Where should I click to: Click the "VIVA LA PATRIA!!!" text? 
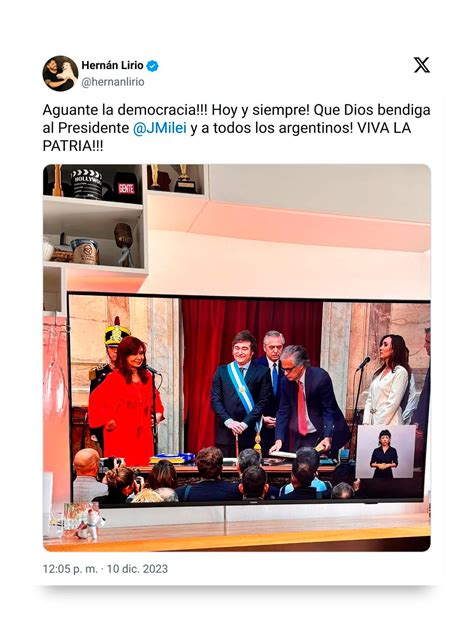click(x=227, y=137)
